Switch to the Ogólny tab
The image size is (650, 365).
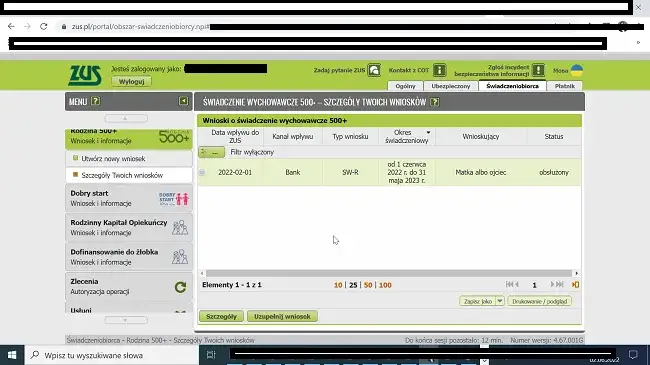pyautogui.click(x=405, y=86)
